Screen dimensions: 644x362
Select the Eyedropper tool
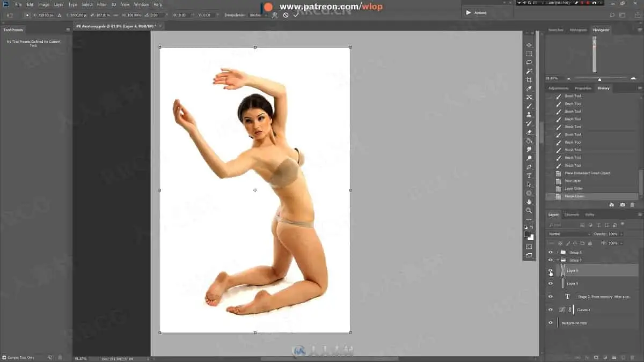click(529, 88)
